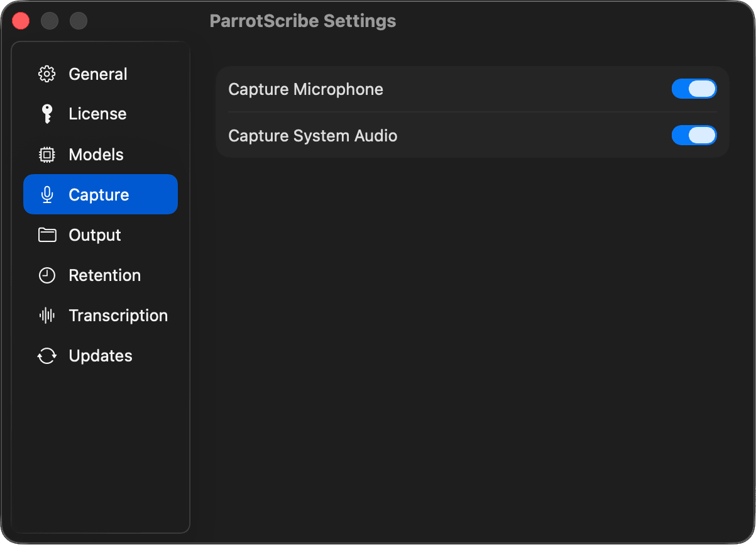Click the microphone icon in Capture row

click(47, 195)
